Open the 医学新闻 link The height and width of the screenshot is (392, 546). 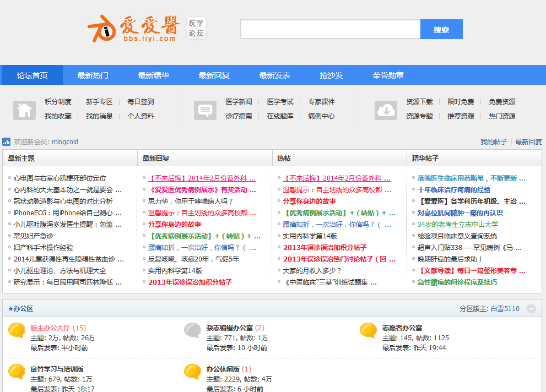click(239, 101)
